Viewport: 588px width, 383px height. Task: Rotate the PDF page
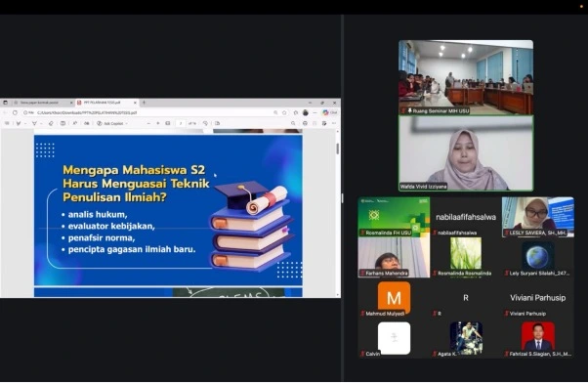(205, 123)
